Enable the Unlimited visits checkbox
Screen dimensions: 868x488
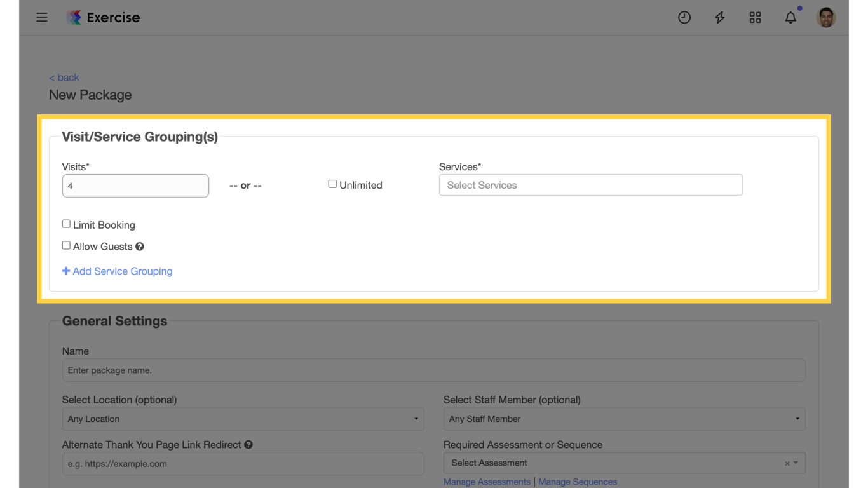click(332, 184)
